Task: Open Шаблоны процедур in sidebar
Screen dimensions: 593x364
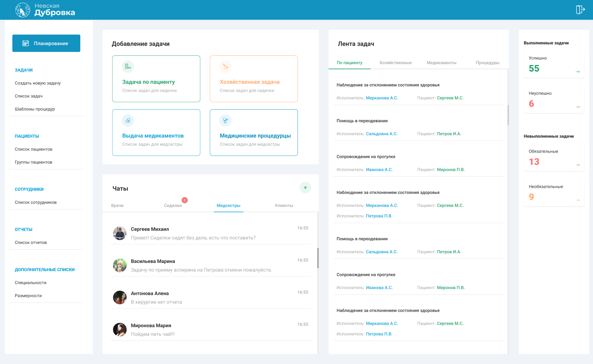Action: coord(35,109)
